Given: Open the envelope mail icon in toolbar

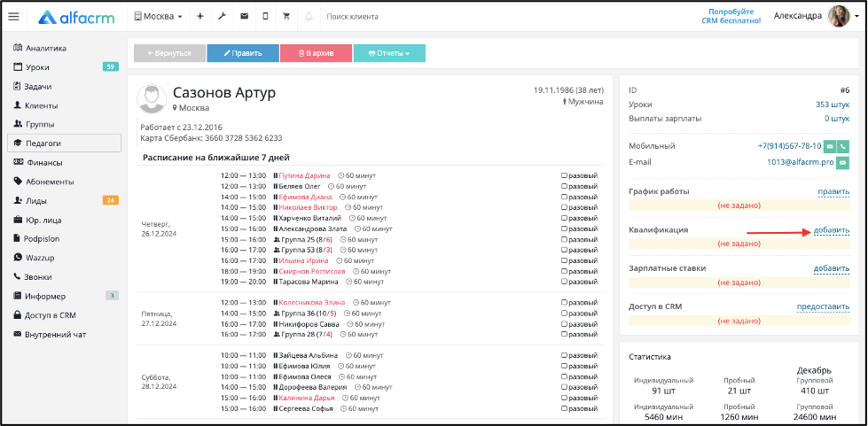Looking at the screenshot, I should [244, 17].
